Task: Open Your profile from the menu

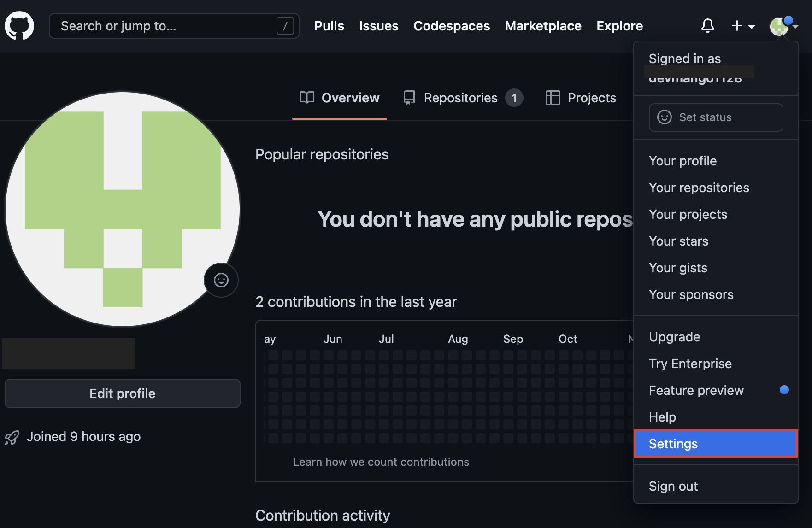Action: [x=716, y=161]
